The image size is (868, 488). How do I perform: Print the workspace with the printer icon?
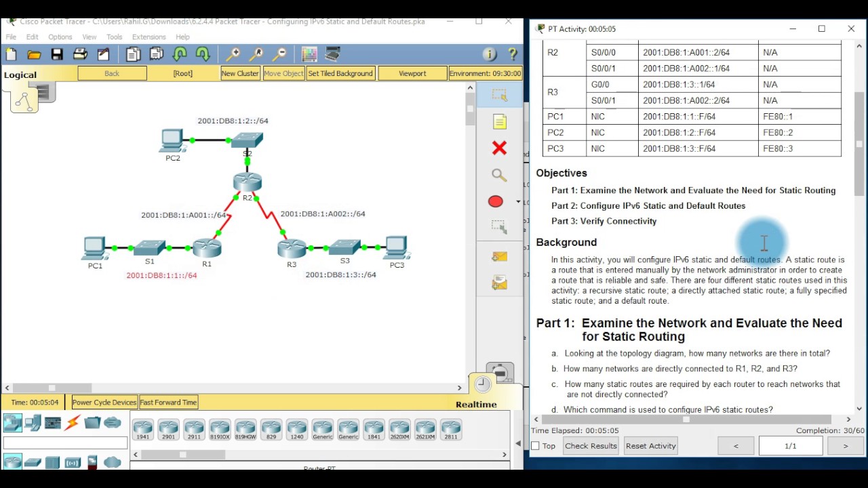[x=80, y=54]
